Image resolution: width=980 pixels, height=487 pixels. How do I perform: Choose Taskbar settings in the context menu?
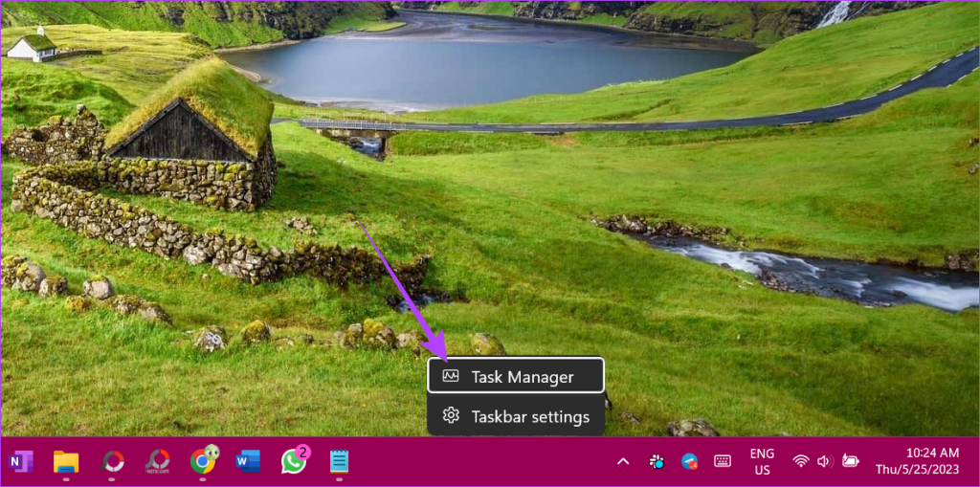516,416
